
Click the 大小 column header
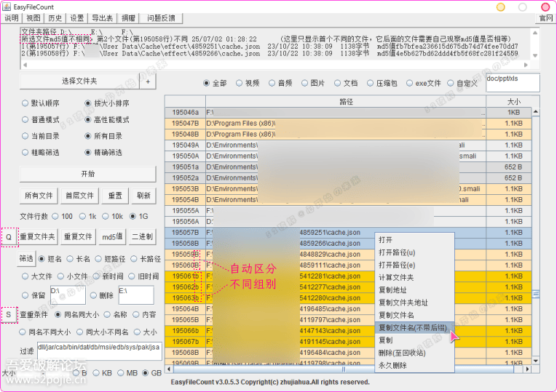513,102
